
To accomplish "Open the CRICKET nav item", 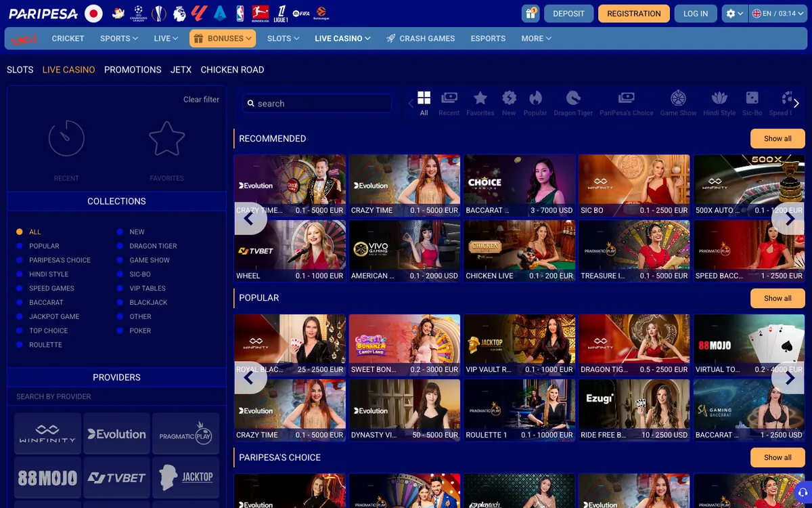I will pyautogui.click(x=68, y=39).
